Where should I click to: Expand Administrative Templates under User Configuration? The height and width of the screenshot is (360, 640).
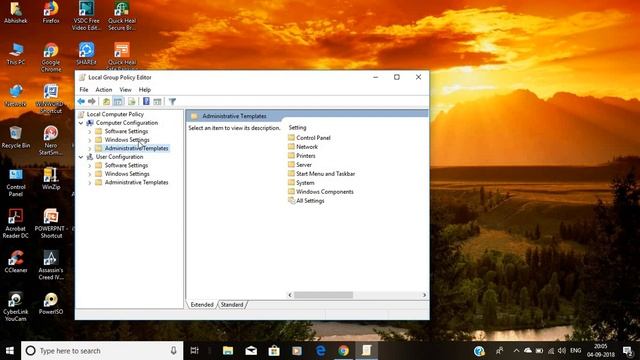coord(89,182)
